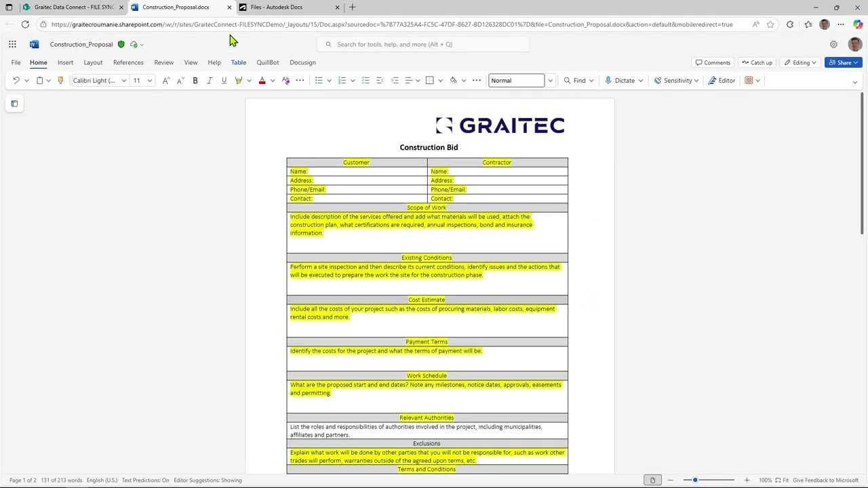Image resolution: width=868 pixels, height=488 pixels.
Task: Toggle bold formatting
Action: point(195,81)
